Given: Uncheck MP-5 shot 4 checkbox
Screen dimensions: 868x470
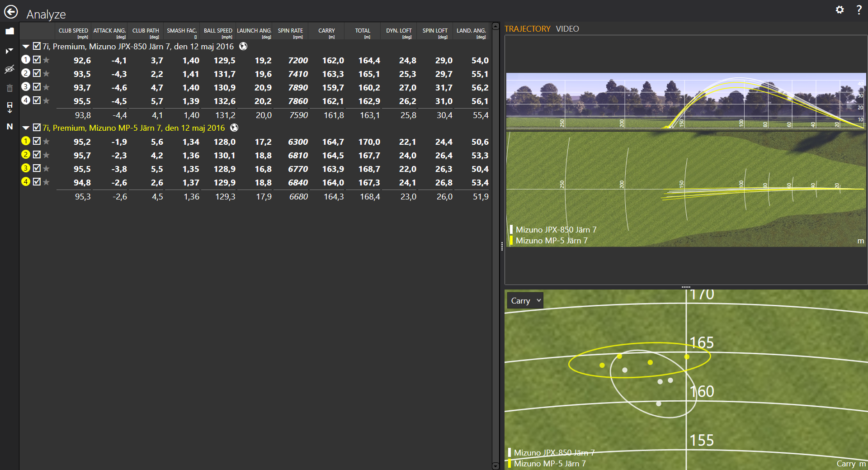Looking at the screenshot, I should [x=37, y=181].
